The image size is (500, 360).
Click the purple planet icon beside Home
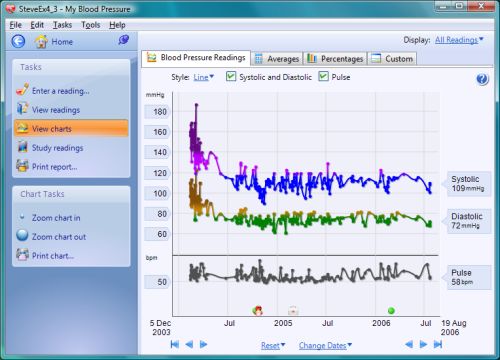(123, 40)
